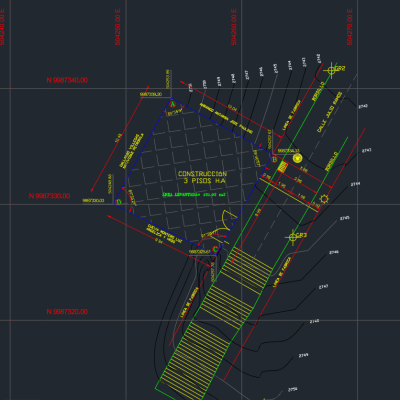This screenshot has height=400, width=400.
Task: Pick the red circled vertex marker A
Action: coord(173,105)
